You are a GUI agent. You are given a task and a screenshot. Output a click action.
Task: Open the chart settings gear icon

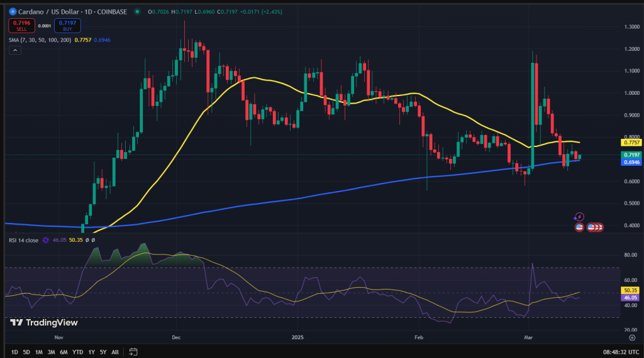click(x=632, y=337)
